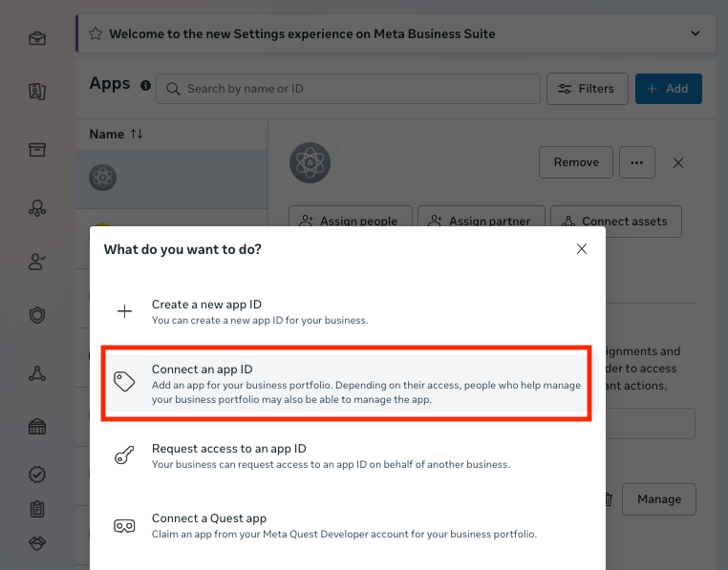Open the three-dots more options menu

637,162
